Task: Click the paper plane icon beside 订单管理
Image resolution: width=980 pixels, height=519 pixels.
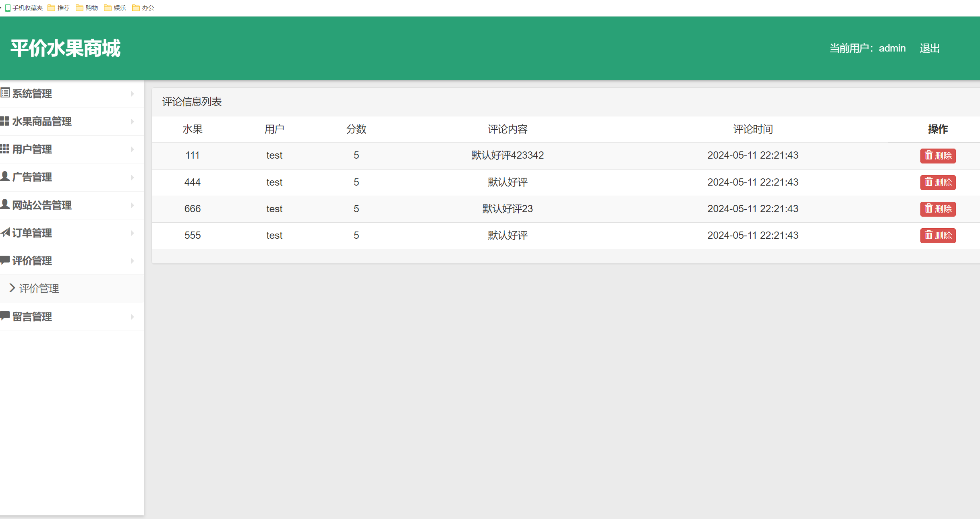Action: (x=5, y=232)
